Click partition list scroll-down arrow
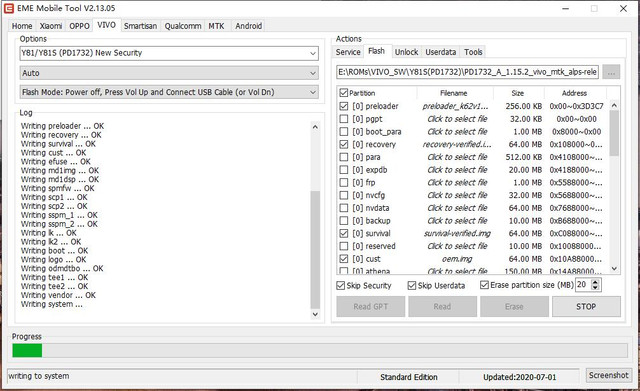The width and height of the screenshot is (640, 391). tap(614, 269)
